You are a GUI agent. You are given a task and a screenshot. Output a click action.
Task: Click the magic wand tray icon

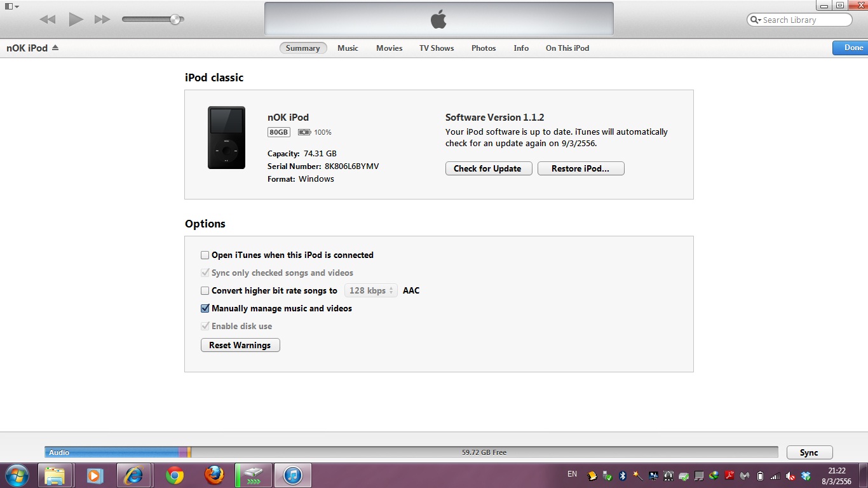(x=638, y=475)
